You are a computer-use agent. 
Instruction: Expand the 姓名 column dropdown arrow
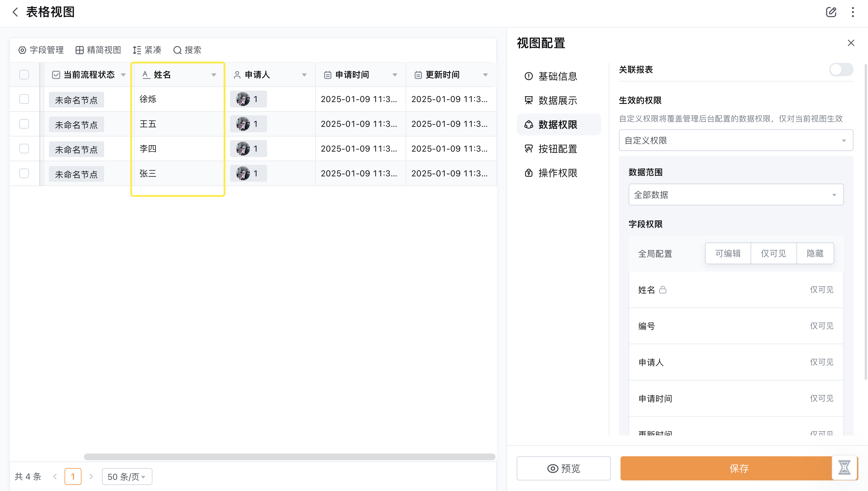pos(214,75)
